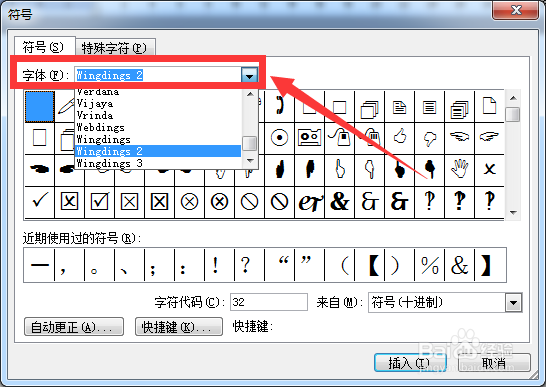Image resolution: width=546 pixels, height=387 pixels.
Task: Open the 来自 source dropdown
Action: pyautogui.click(x=513, y=302)
